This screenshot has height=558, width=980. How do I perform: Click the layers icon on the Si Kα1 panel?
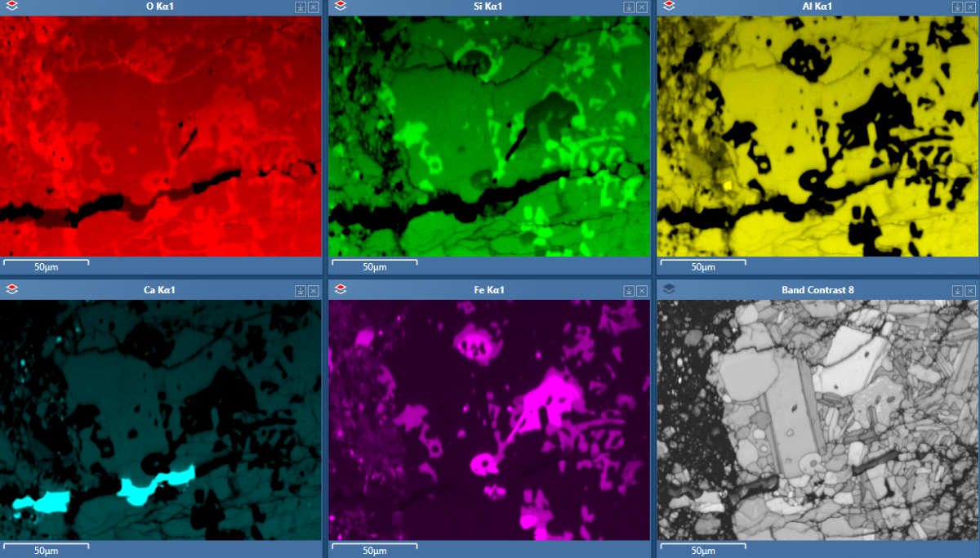(341, 7)
